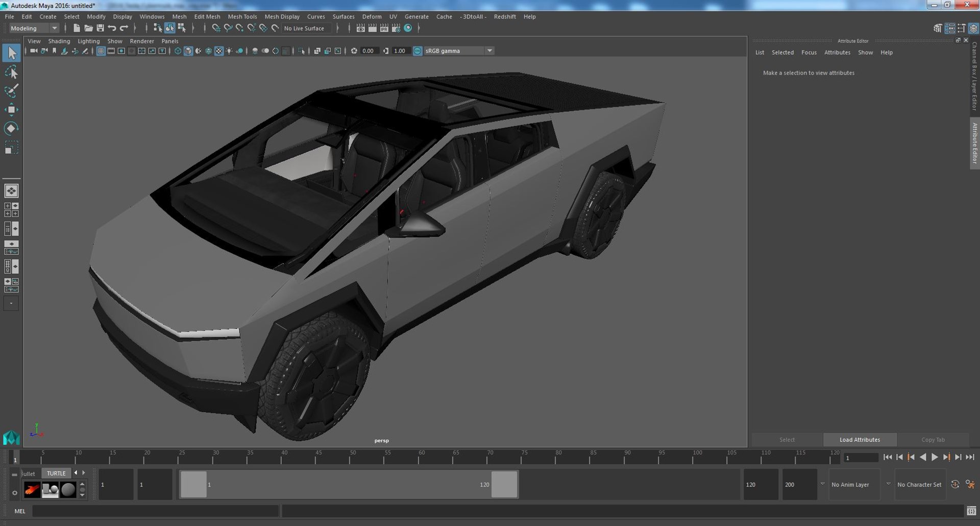Start IPR render

click(x=384, y=28)
